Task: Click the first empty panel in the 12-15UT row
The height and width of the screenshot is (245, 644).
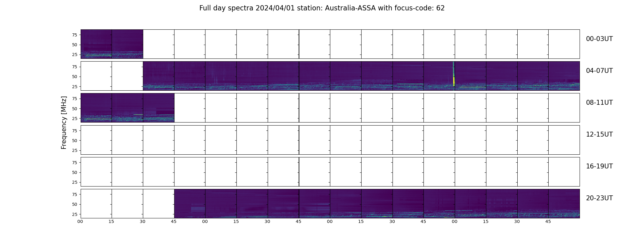Action: pos(96,140)
